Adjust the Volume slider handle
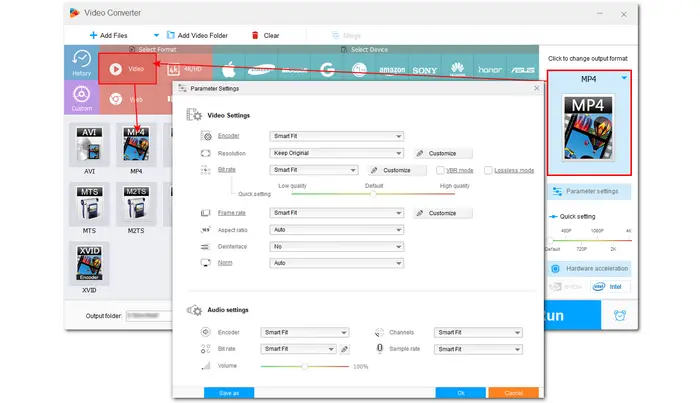Viewport: 700px width, 403px height. tap(304, 366)
